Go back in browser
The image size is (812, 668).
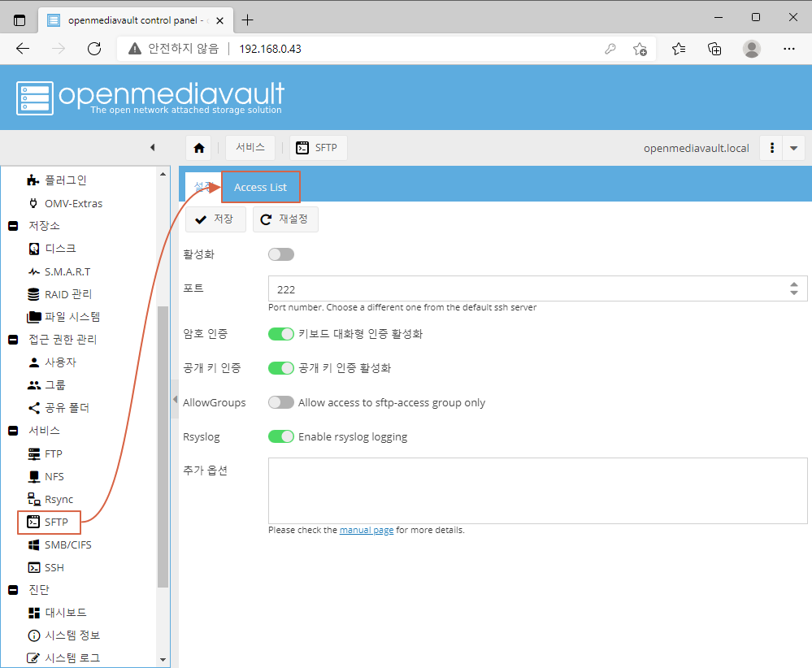tap(23, 49)
